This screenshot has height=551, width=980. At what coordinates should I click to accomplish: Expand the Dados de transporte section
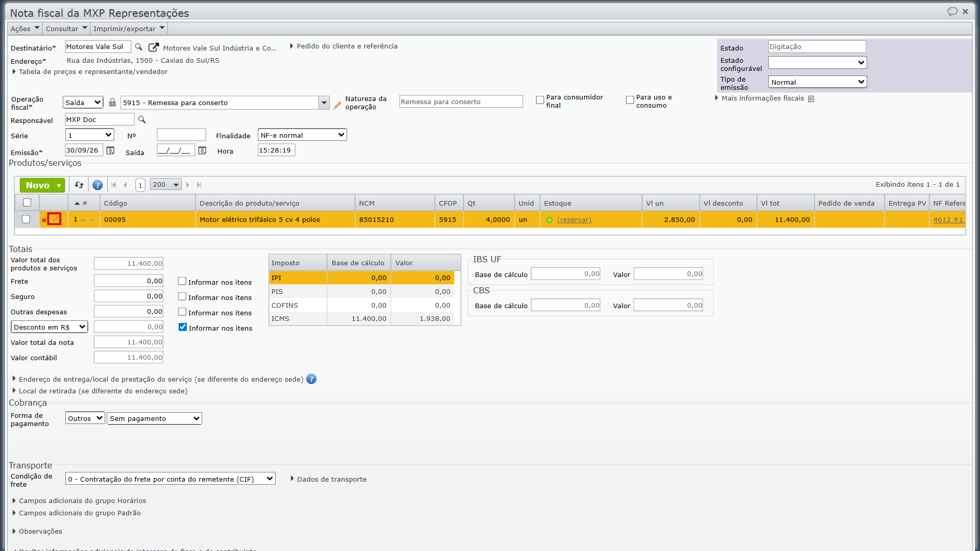tap(328, 479)
